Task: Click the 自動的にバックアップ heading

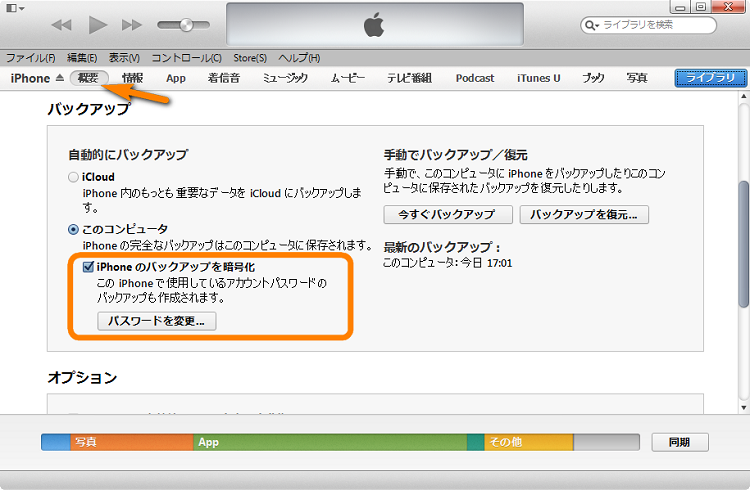Action: click(x=128, y=155)
